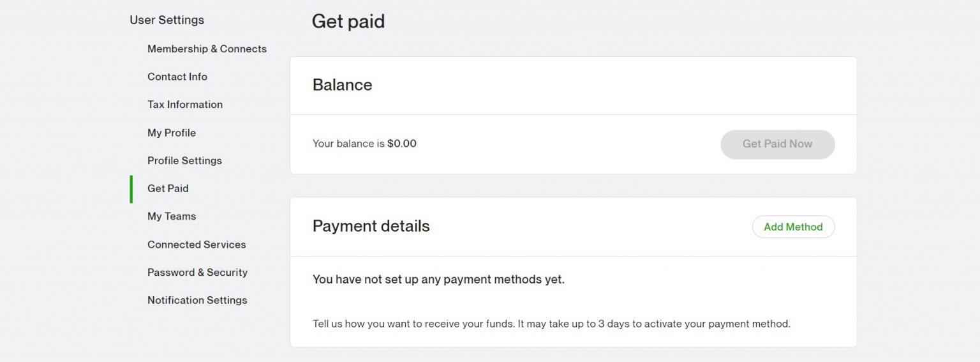Go to Contact Info page
980x362 pixels.
[177, 77]
